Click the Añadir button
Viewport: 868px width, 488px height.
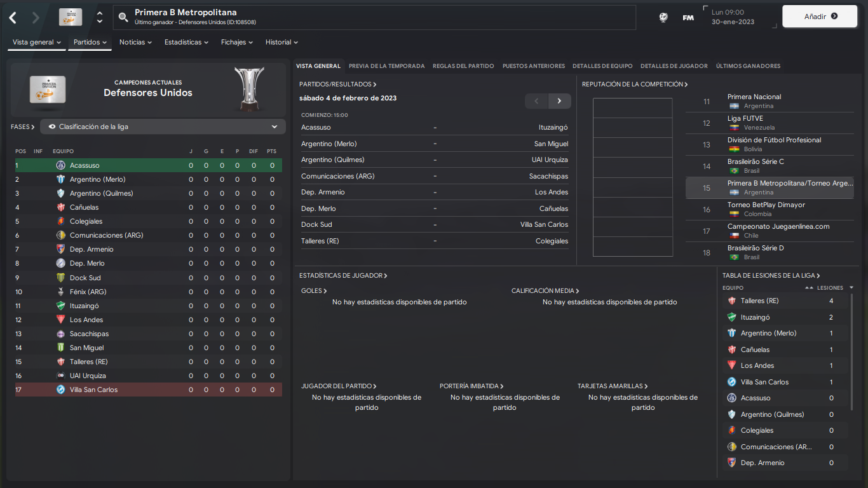coord(820,17)
